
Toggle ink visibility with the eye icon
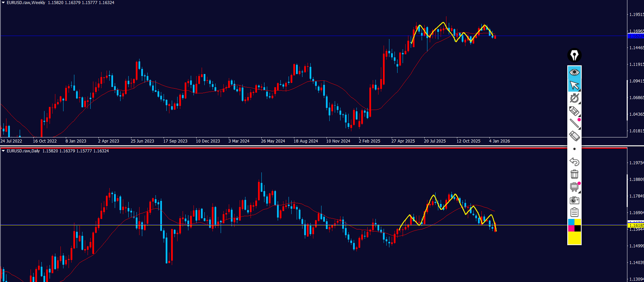pyautogui.click(x=574, y=72)
